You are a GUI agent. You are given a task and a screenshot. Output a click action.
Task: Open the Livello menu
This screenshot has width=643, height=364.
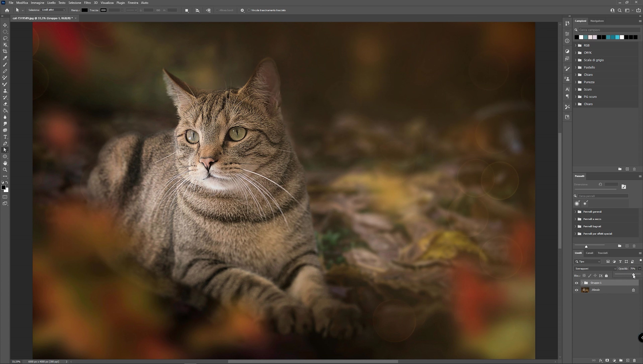pyautogui.click(x=51, y=3)
